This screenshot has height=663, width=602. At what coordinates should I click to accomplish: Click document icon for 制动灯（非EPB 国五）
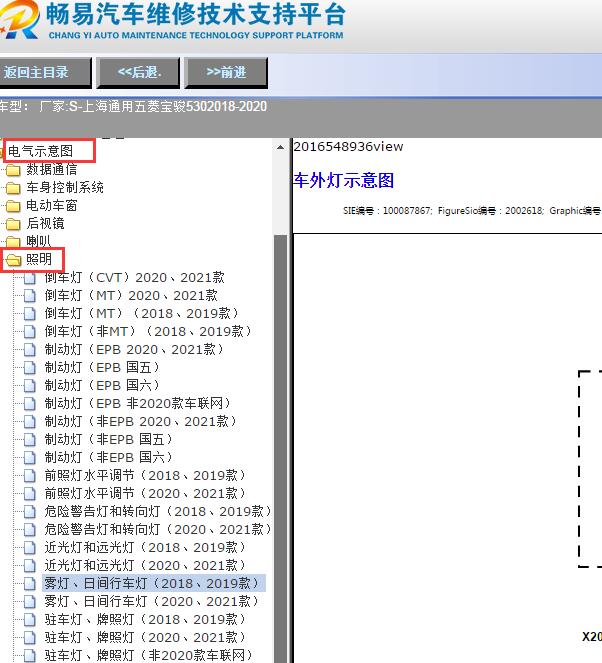coord(30,440)
